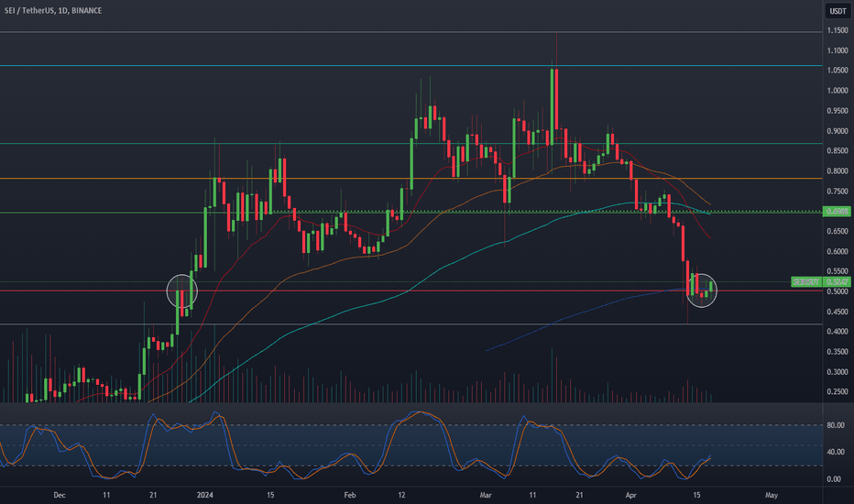
Task: Select the orange horizontal line near 0.78
Action: point(411,178)
